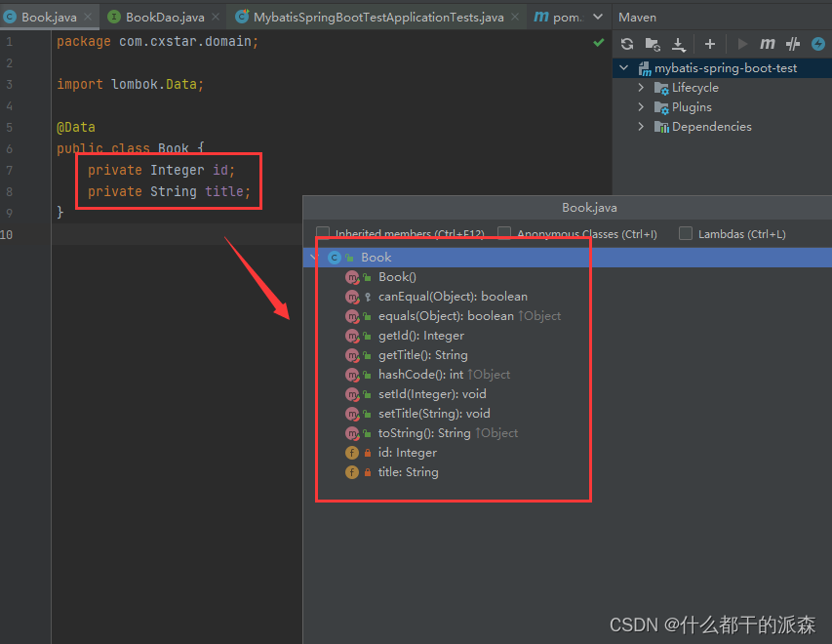Click the method icon beside canEqual(Object)
Viewport: 832px width, 644px height.
352,297
